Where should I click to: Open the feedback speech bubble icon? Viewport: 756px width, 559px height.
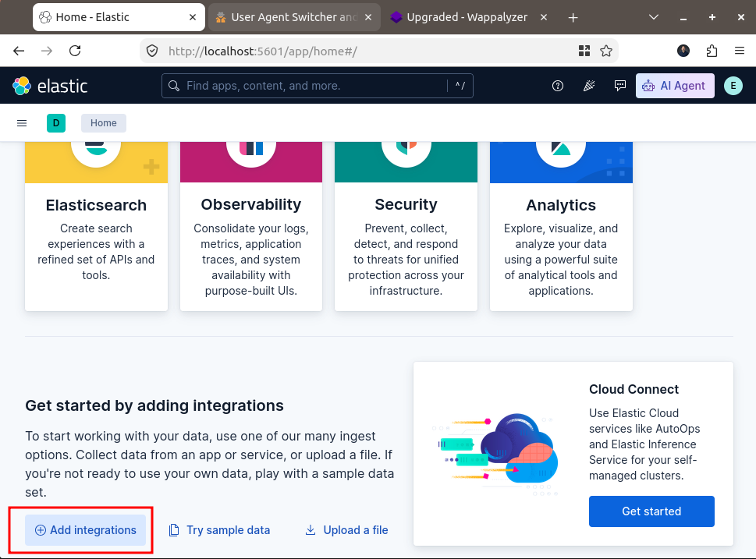[x=620, y=86]
